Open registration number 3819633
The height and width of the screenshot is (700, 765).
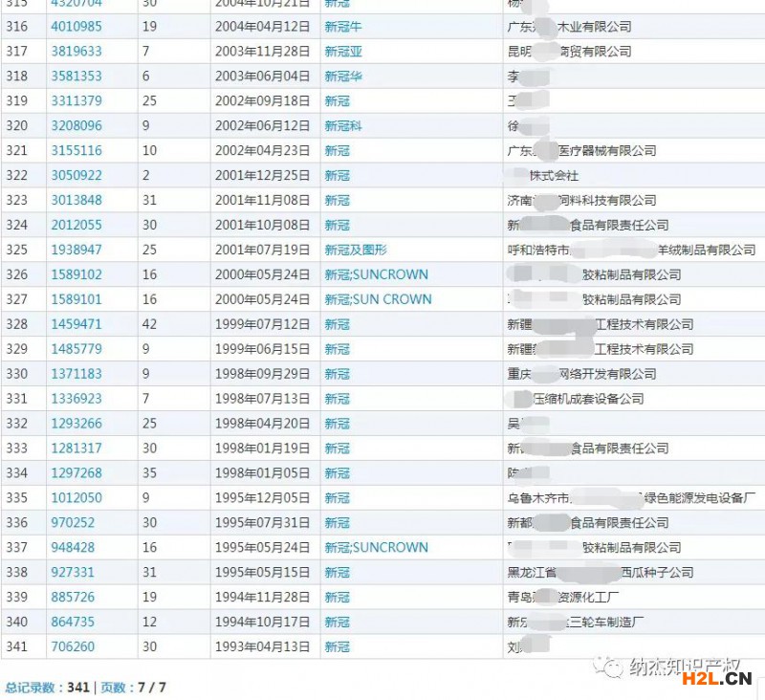click(x=76, y=51)
